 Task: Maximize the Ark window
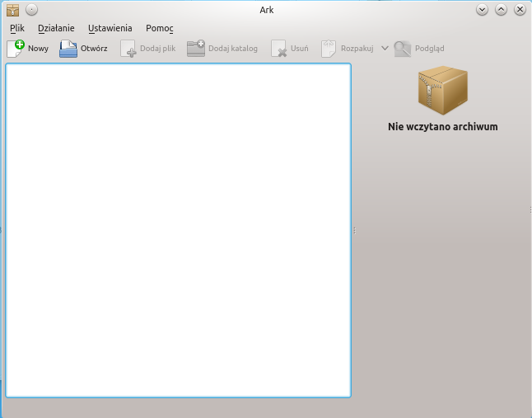[x=501, y=10]
